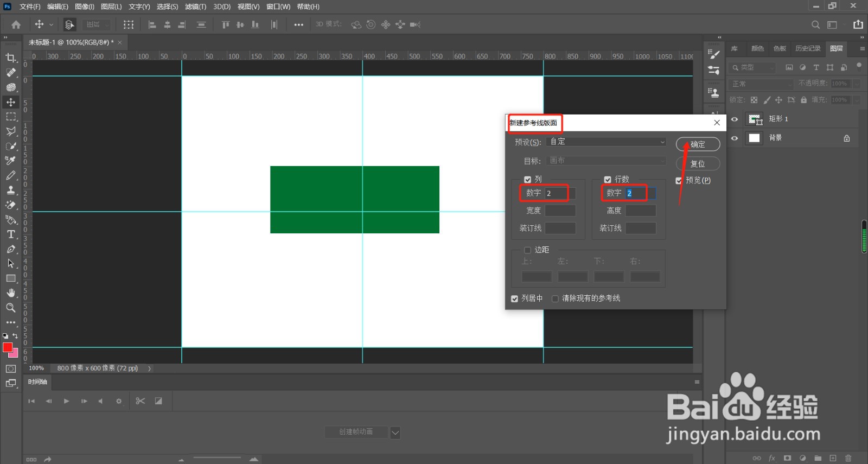Toggle Quick Mask mode icon

pyautogui.click(x=10, y=368)
